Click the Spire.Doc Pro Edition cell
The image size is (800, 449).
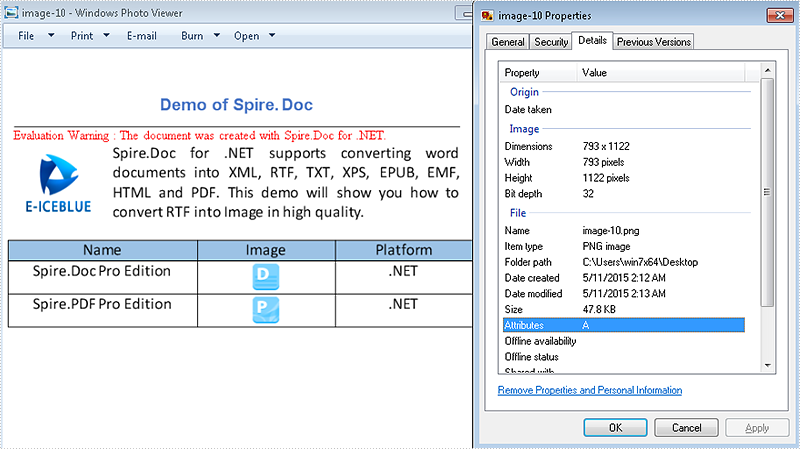point(103,277)
